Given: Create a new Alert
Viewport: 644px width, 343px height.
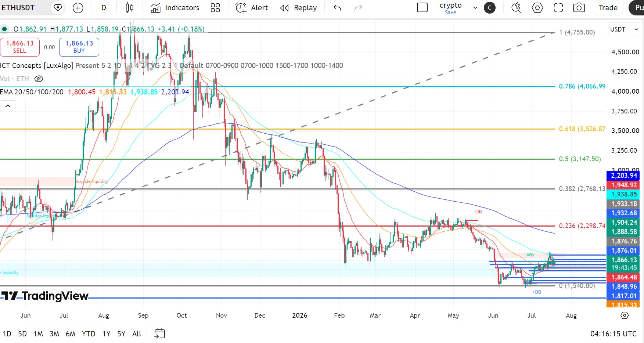Looking at the screenshot, I should tap(252, 8).
